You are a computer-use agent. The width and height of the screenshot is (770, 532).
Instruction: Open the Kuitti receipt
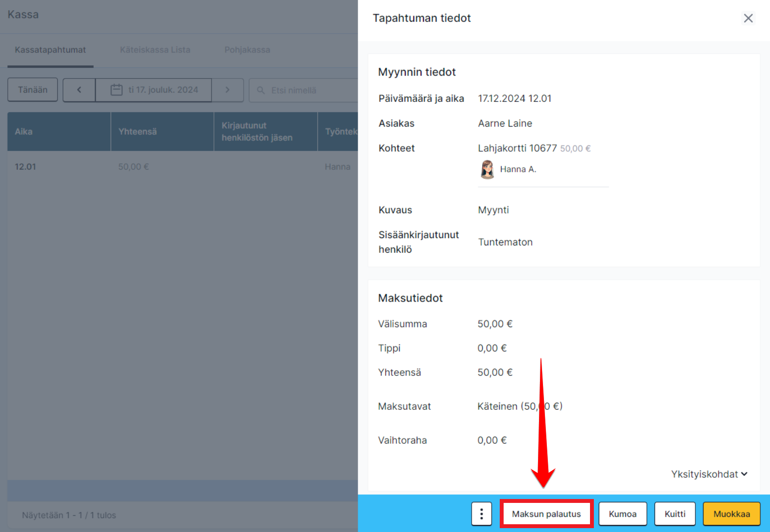tap(675, 514)
